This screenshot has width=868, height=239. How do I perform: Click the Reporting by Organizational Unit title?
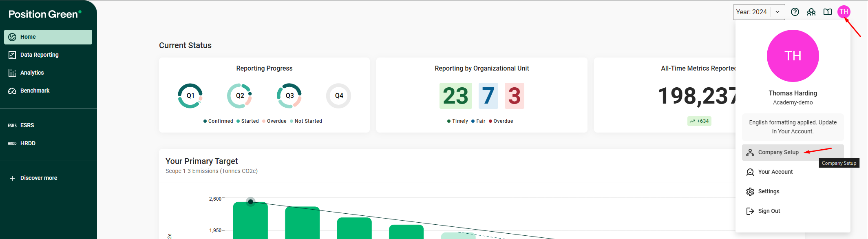tap(482, 68)
